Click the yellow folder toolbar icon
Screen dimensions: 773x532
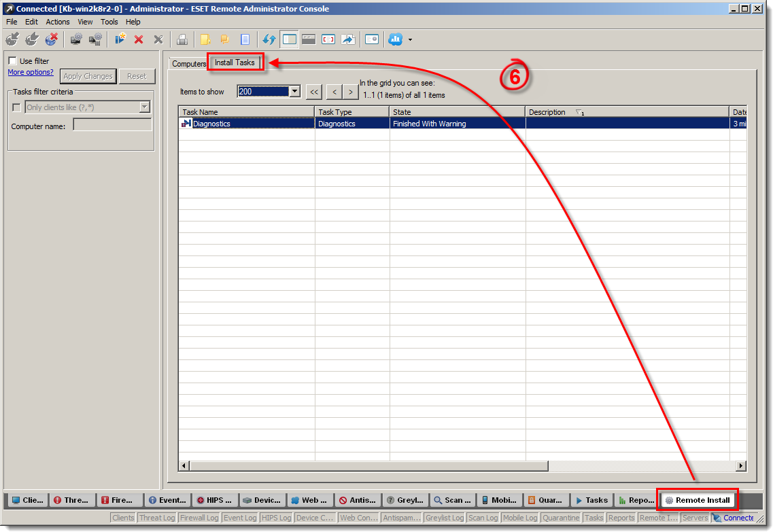pos(205,39)
